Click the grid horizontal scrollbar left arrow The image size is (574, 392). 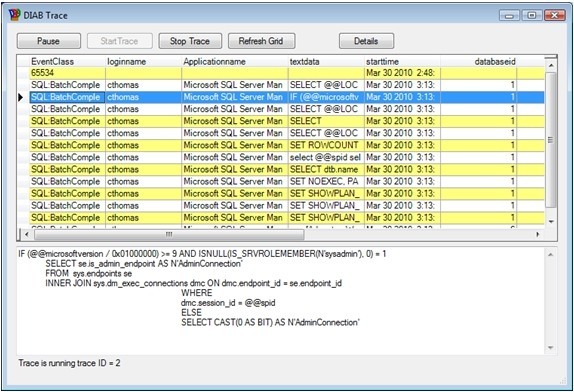click(x=26, y=234)
